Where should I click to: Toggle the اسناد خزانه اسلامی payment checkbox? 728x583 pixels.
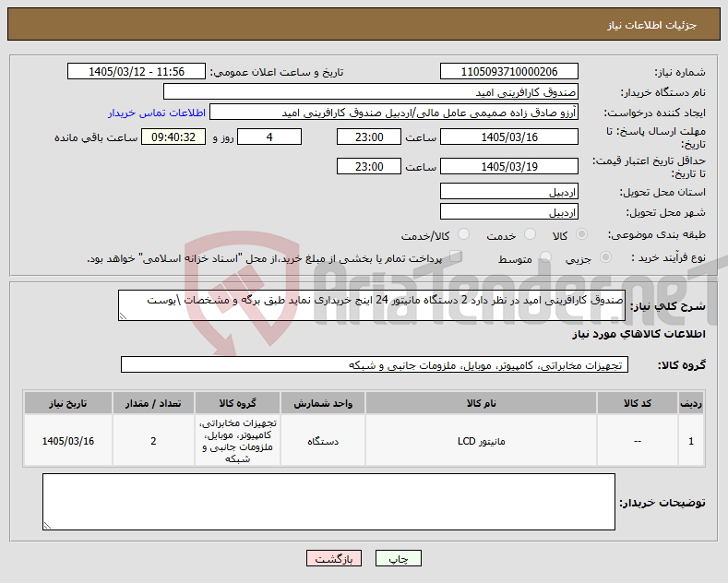(456, 256)
